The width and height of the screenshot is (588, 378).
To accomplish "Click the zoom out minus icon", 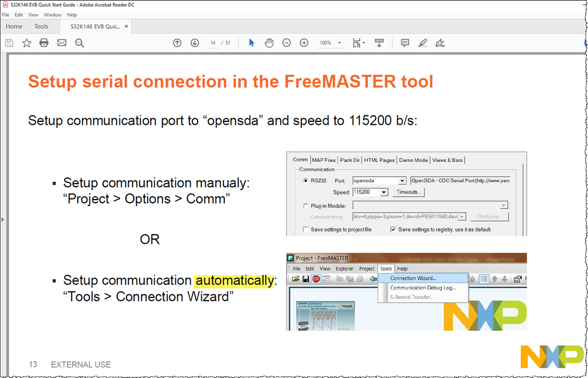I will (x=287, y=43).
